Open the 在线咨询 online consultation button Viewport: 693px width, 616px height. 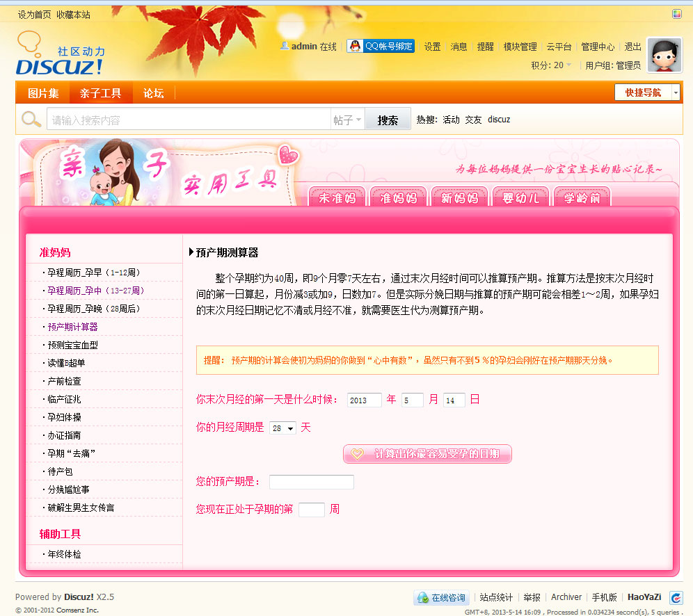pyautogui.click(x=442, y=597)
